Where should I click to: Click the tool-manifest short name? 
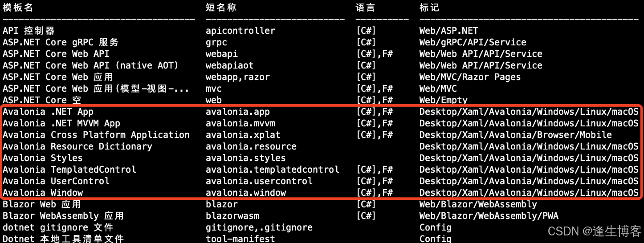pos(240,239)
